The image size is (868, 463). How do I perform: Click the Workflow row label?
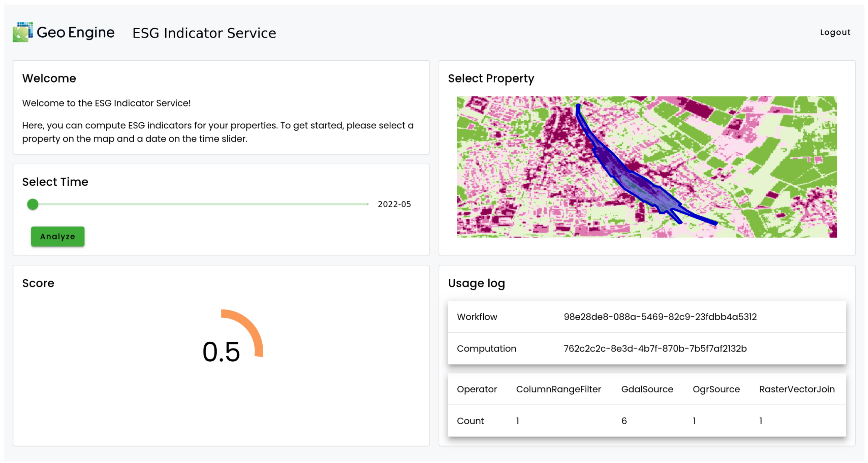(x=477, y=317)
